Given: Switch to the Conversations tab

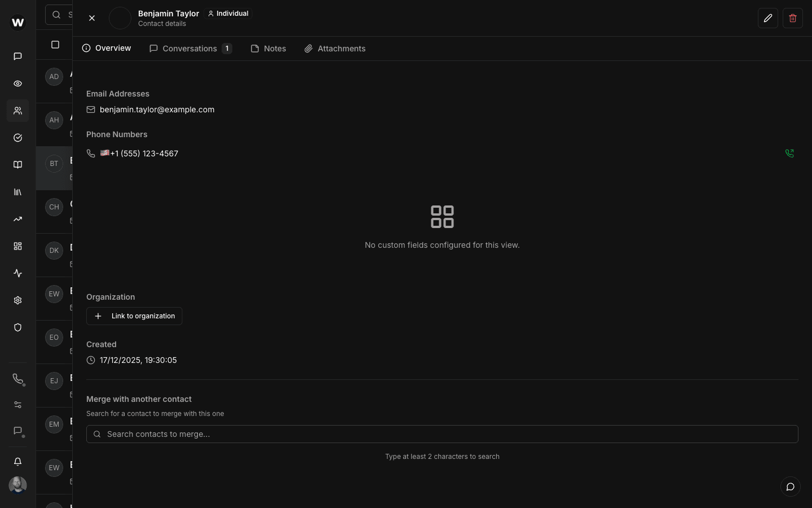Looking at the screenshot, I should coord(190,49).
